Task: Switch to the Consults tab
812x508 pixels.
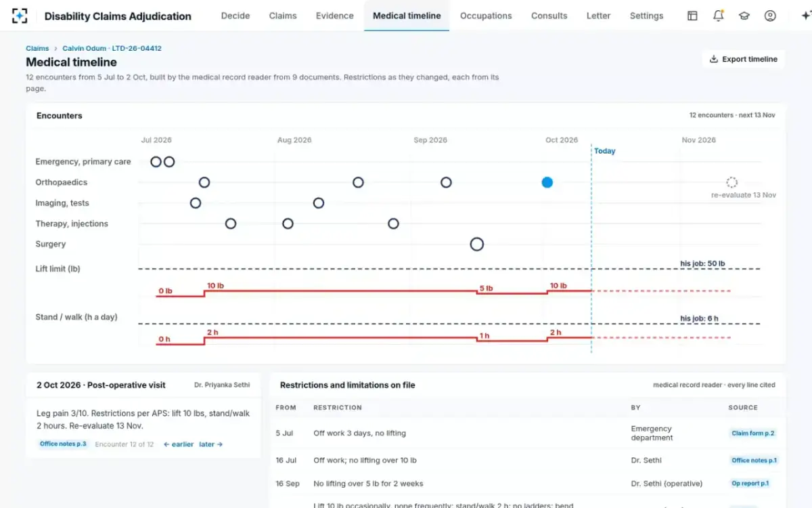Action: [549, 16]
